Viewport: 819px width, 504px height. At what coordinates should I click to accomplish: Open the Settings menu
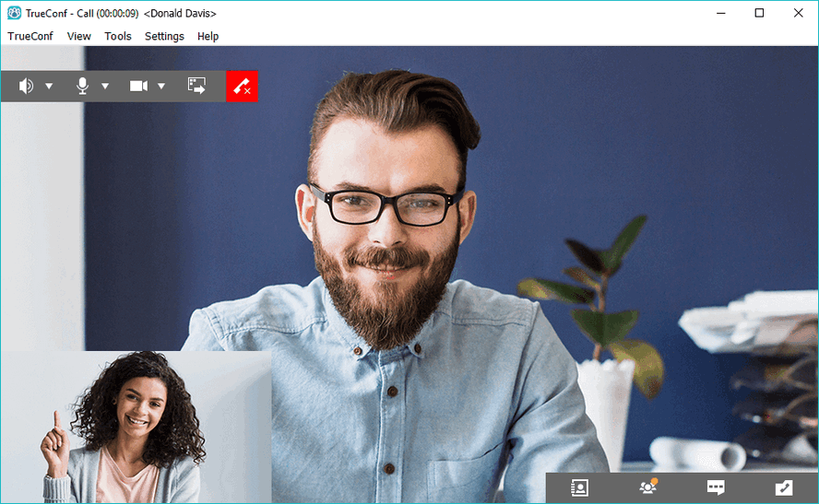point(164,36)
